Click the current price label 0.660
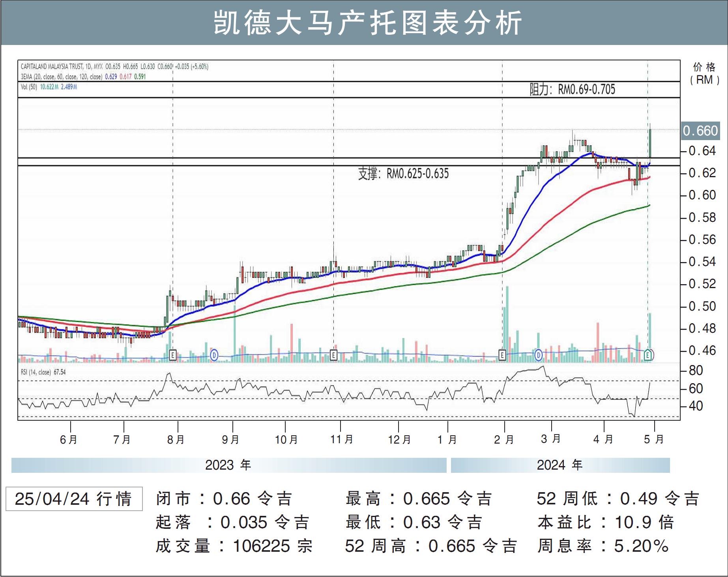 (700, 131)
